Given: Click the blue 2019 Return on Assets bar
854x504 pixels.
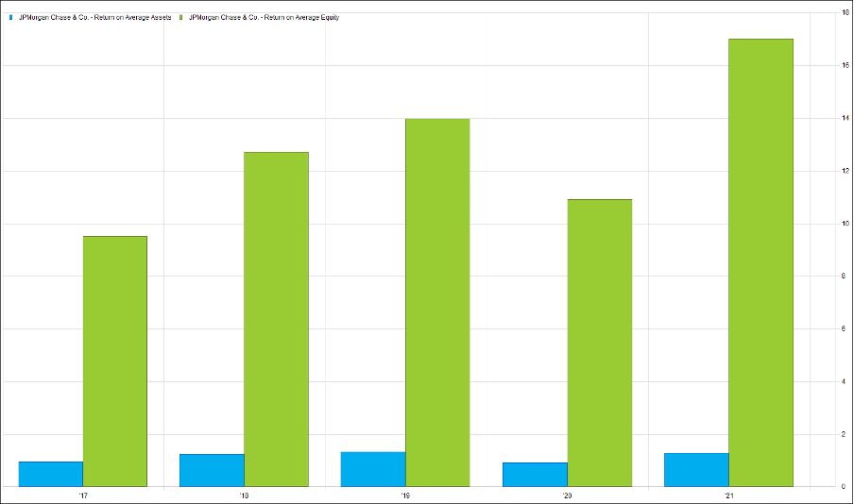Looking at the screenshot, I should pos(373,469).
